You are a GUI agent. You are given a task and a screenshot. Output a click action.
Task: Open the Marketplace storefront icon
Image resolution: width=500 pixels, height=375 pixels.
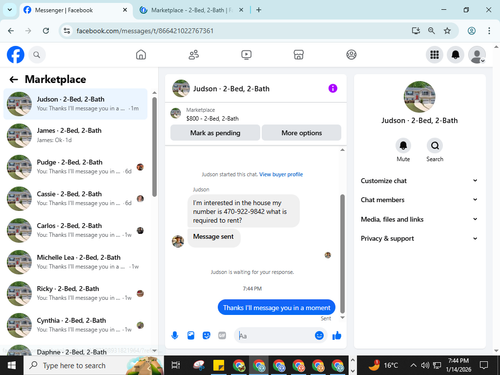point(299,55)
